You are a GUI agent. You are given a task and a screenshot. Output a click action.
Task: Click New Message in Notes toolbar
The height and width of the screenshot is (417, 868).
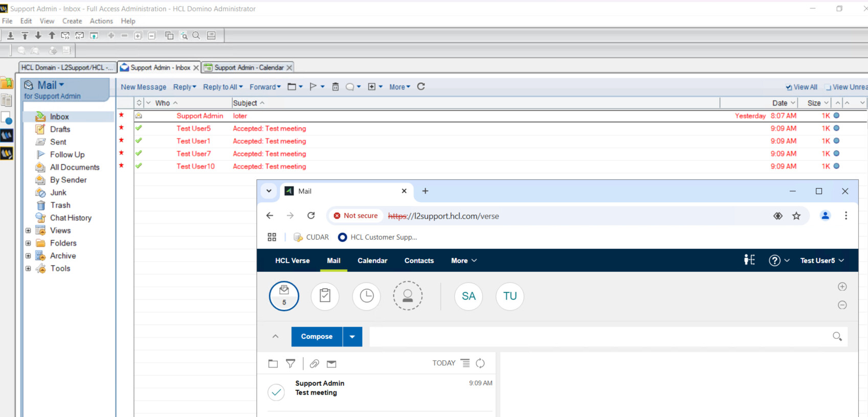(143, 87)
